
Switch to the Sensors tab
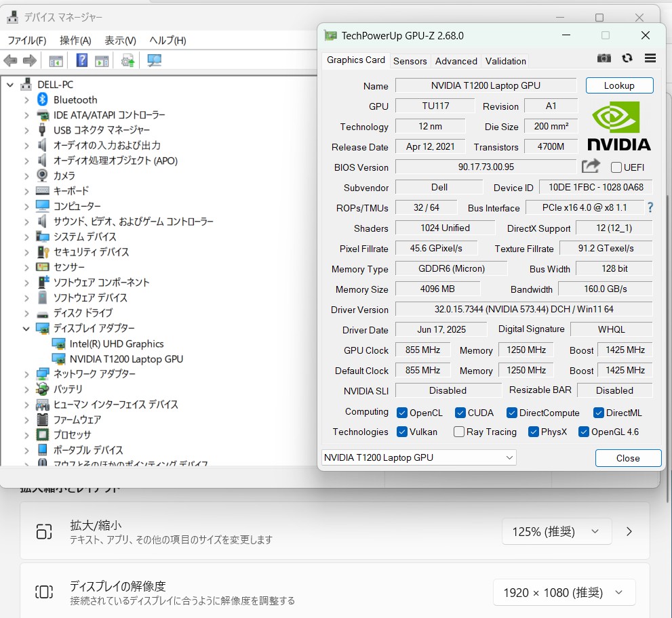point(410,61)
